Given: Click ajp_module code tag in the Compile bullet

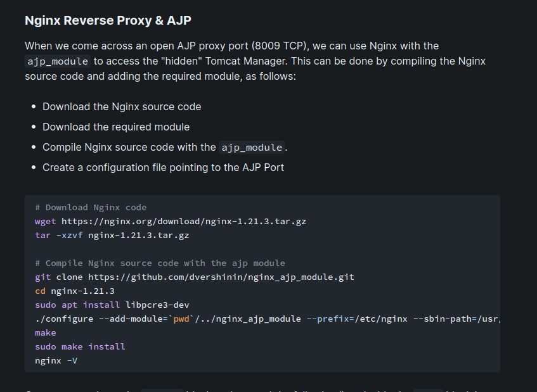Looking at the screenshot, I should [252, 148].
